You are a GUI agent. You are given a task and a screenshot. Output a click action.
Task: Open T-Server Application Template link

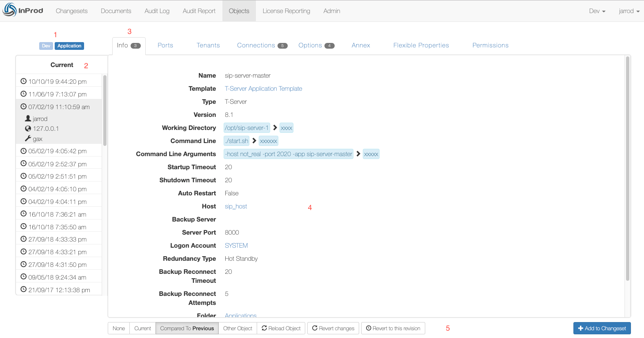263,89
